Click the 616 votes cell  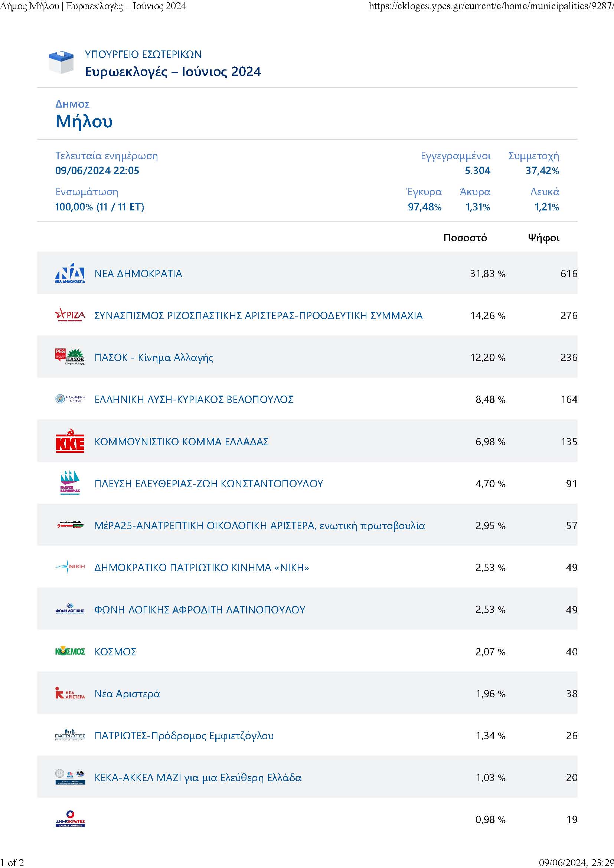point(569,274)
